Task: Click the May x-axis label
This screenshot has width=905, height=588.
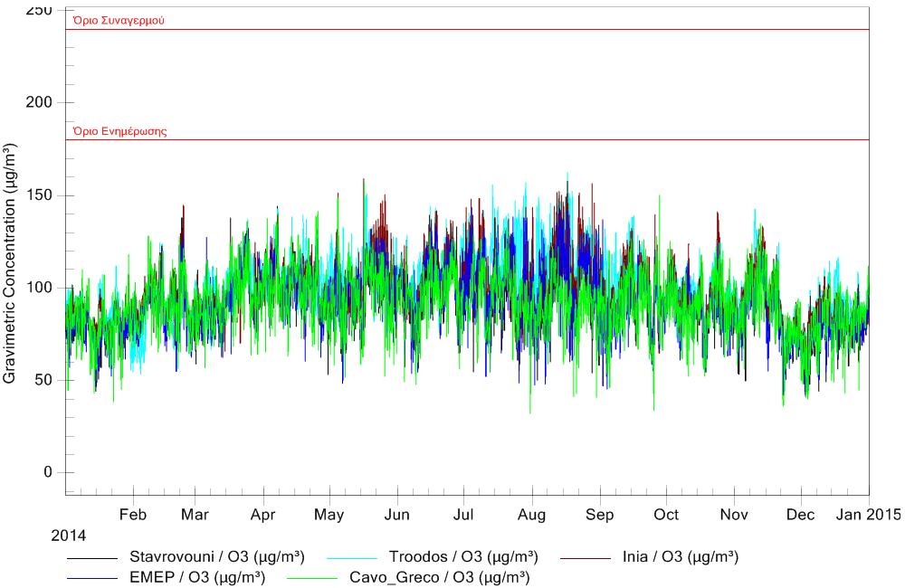Action: tap(329, 515)
